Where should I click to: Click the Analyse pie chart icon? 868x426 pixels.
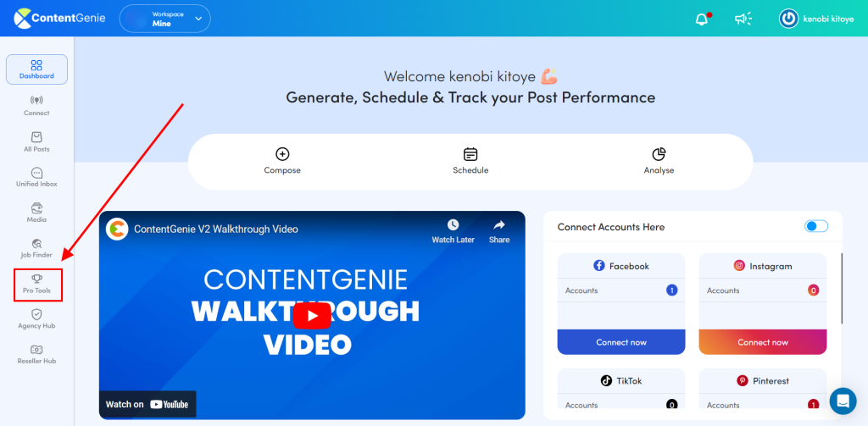coord(659,154)
